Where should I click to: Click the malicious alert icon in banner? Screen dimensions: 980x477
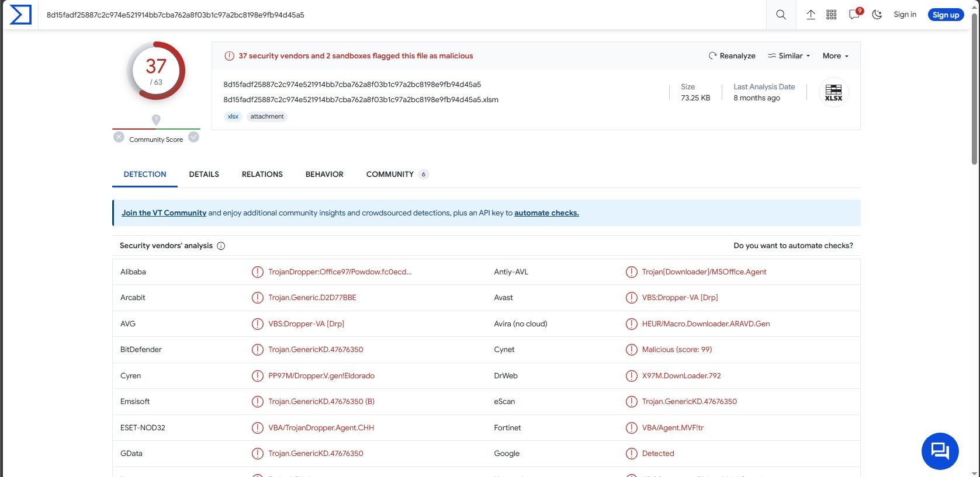click(230, 56)
